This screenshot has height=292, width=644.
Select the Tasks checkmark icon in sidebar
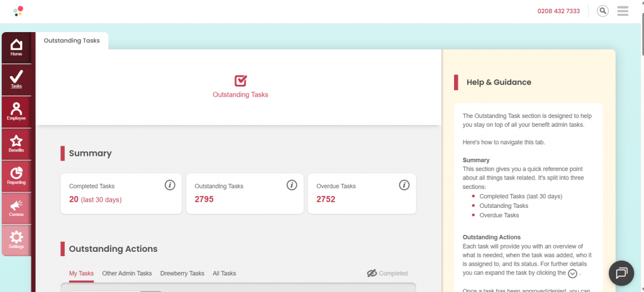click(x=16, y=79)
